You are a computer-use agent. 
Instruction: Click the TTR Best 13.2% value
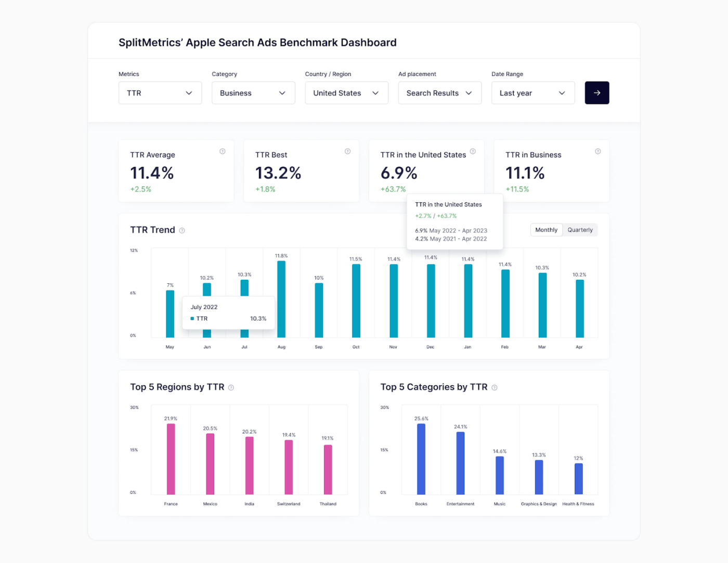(279, 173)
